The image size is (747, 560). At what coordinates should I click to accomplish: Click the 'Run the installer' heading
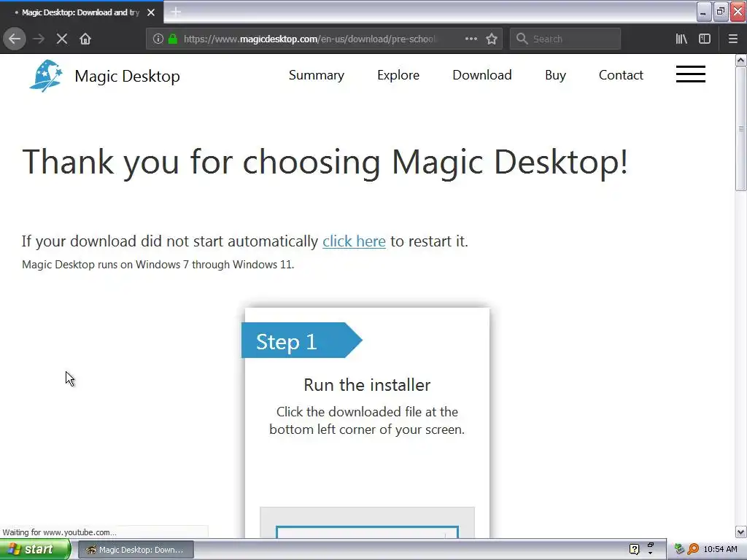point(367,385)
